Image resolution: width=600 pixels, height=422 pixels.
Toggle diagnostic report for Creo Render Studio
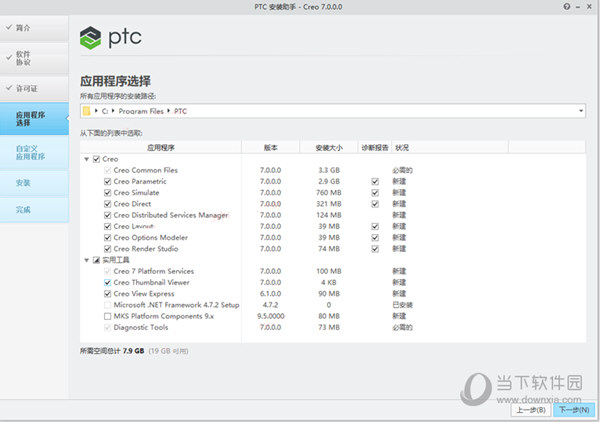[375, 249]
